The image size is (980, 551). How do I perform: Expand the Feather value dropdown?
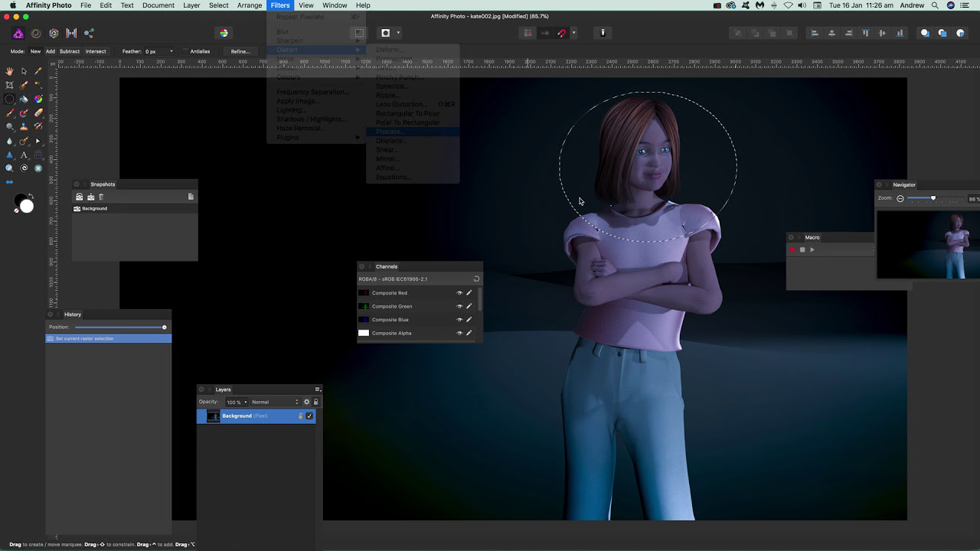click(170, 51)
